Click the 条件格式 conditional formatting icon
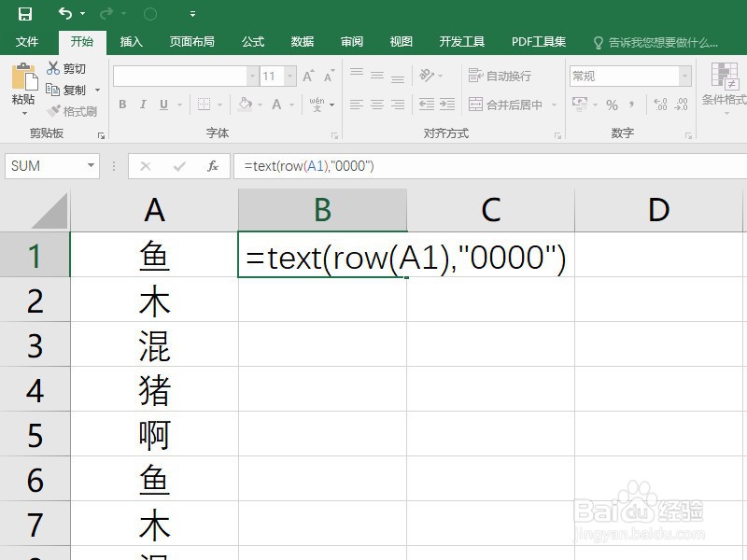The width and height of the screenshot is (747, 560). tap(726, 77)
